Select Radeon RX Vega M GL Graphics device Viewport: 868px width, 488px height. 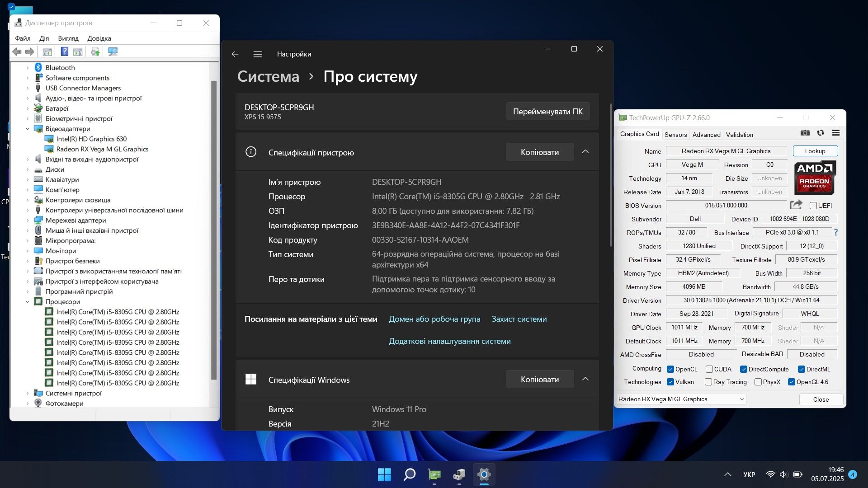coord(102,149)
